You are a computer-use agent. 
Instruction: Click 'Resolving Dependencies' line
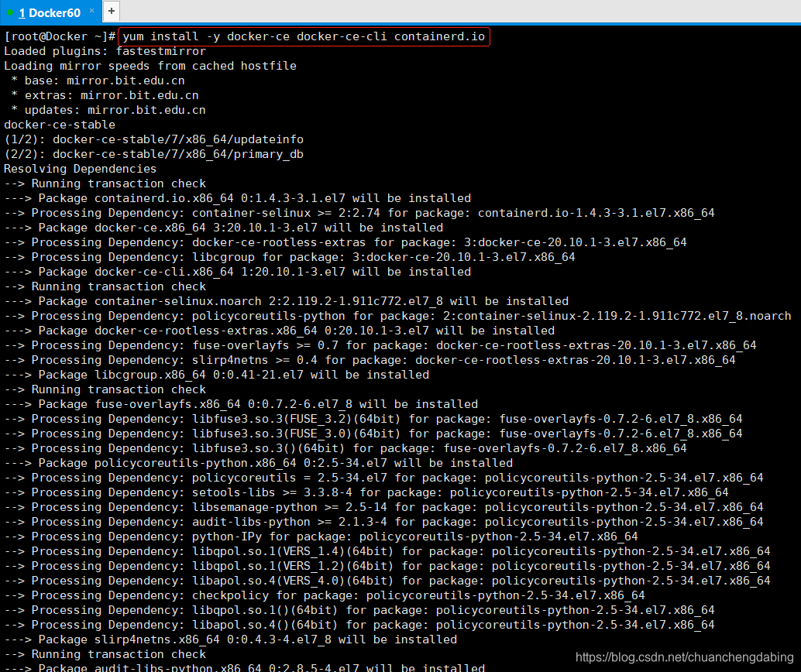81,169
